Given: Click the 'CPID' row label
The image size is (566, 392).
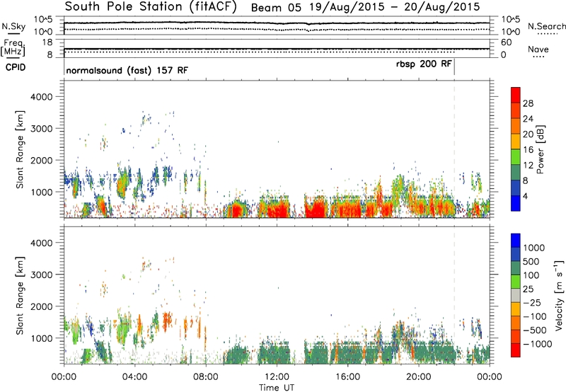Looking at the screenshot, I should (16, 67).
